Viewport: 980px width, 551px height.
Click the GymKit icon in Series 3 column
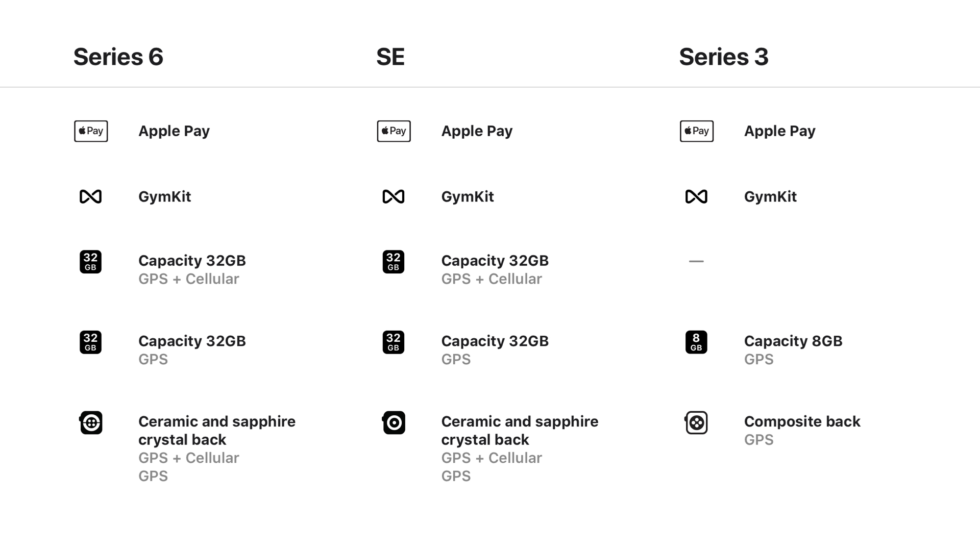pos(696,196)
